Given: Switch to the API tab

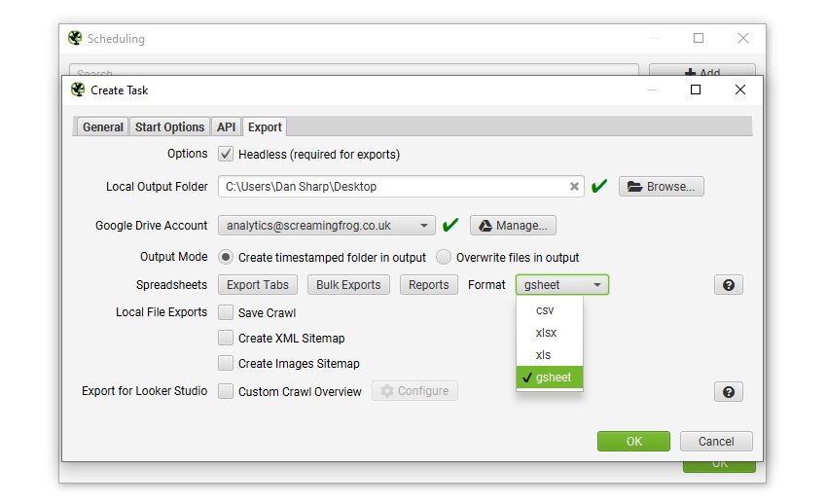Looking at the screenshot, I should point(226,127).
